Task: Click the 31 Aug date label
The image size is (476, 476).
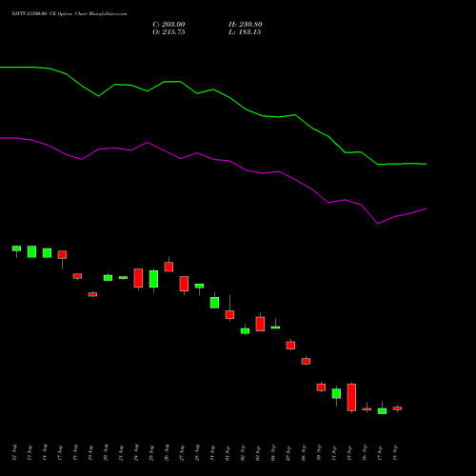Action: tap(212, 452)
